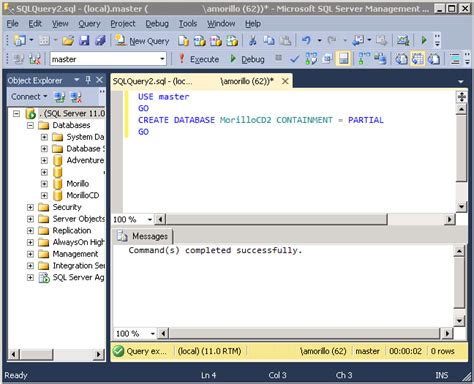The height and width of the screenshot is (384, 474).
Task: Toggle Include Actual Execution Plan
Action: click(364, 59)
